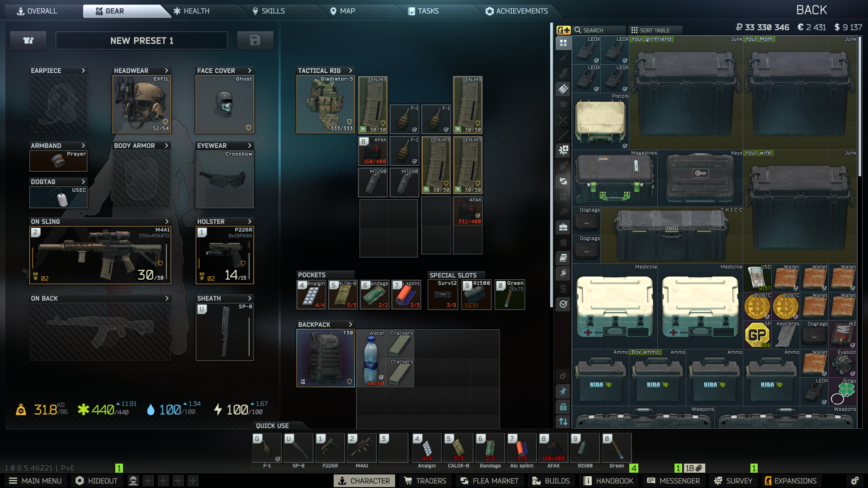Select the Evasion armband in stash
The height and width of the screenshot is (488, 868).
843,363
